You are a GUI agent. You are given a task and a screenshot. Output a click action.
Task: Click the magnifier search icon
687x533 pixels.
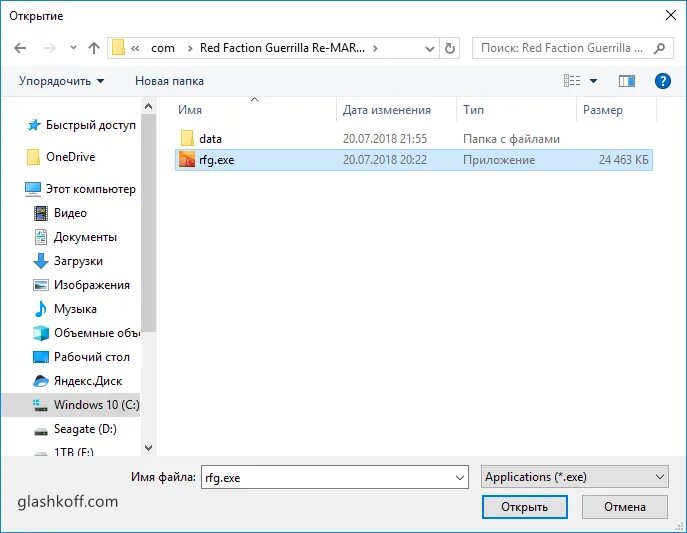tap(659, 48)
